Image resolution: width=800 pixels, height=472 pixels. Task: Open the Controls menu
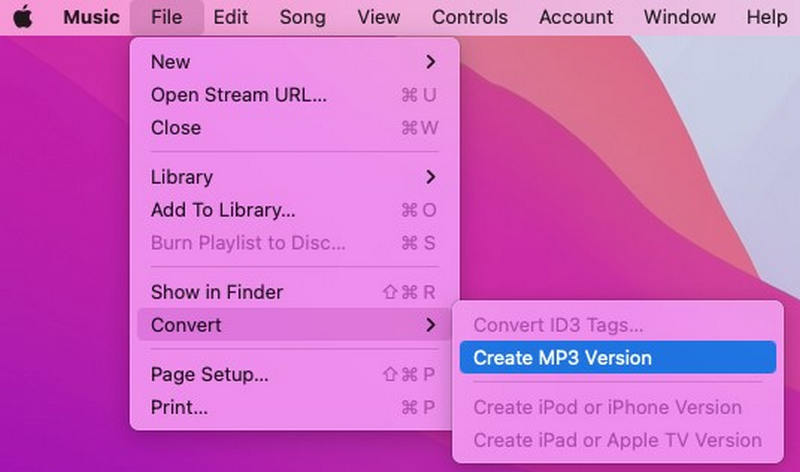click(x=469, y=17)
